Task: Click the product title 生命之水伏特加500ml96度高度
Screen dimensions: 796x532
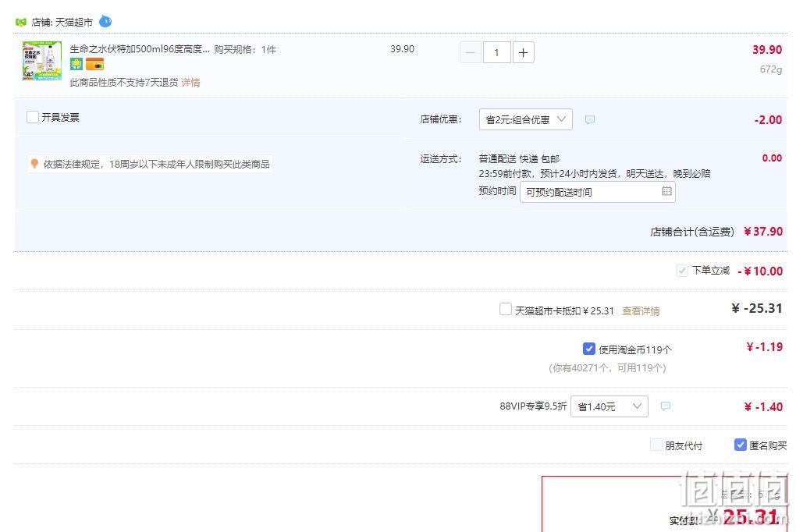Action: point(140,49)
